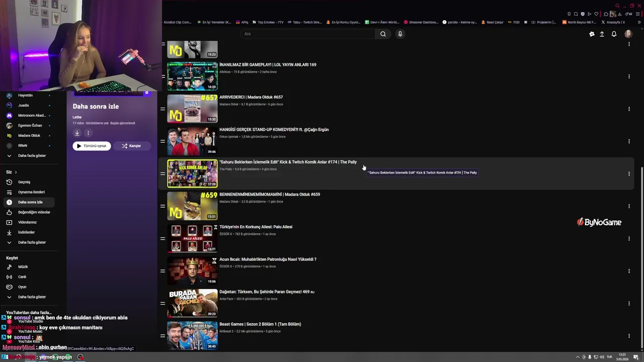Open the Siz section chevron

(16, 172)
